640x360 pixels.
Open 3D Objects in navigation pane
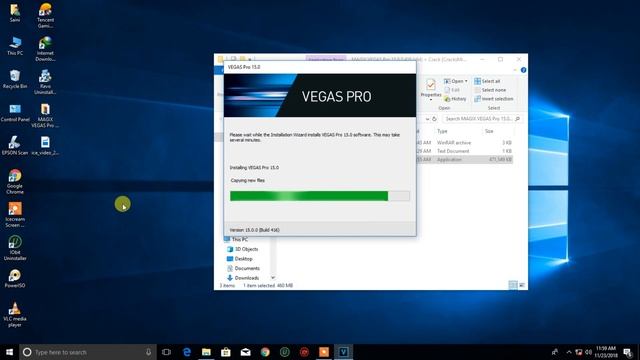pos(242,249)
